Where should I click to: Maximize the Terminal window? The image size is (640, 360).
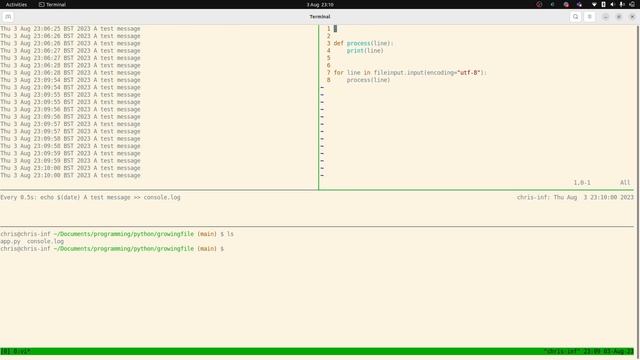pyautogui.click(x=619, y=17)
